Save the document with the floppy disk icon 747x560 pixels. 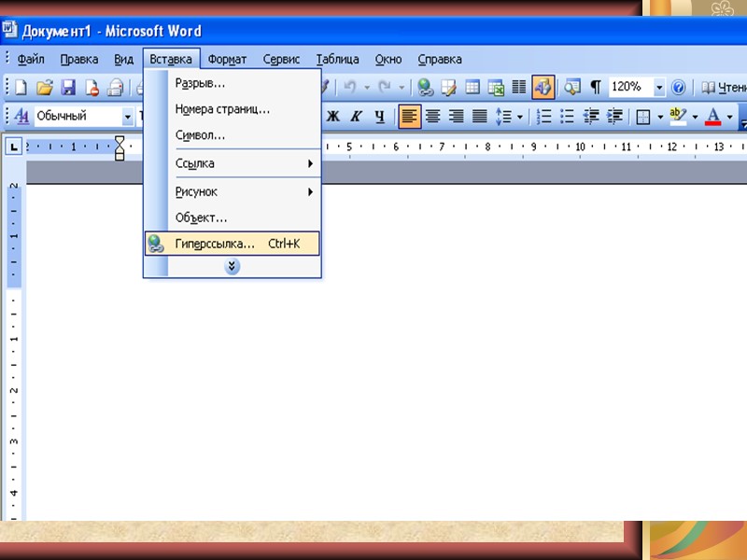[68, 88]
